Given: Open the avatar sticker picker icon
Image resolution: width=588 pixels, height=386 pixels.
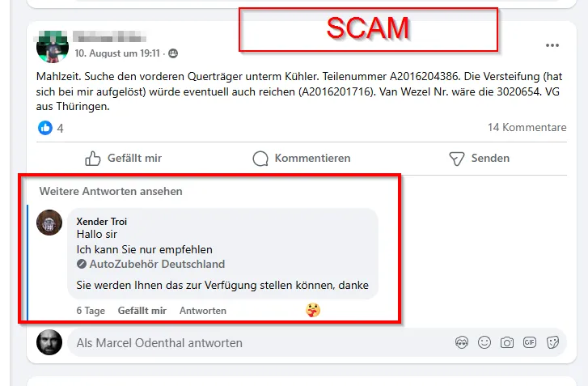Looking at the screenshot, I should (x=462, y=342).
